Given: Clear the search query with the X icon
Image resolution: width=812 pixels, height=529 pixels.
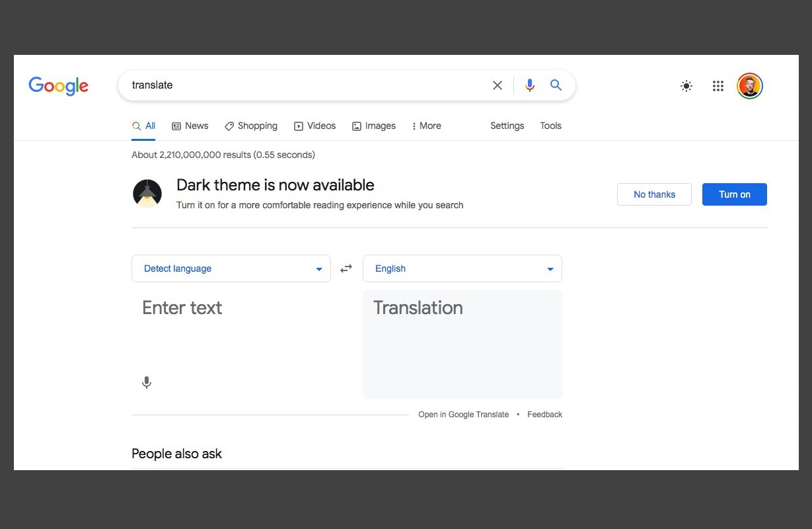Looking at the screenshot, I should tap(498, 85).
